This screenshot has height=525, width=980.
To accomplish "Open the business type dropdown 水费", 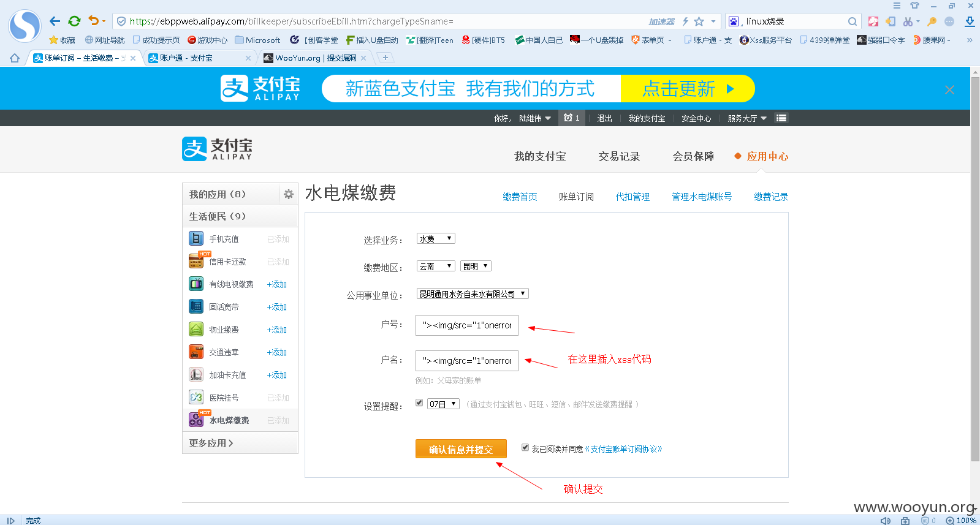I will pyautogui.click(x=436, y=239).
